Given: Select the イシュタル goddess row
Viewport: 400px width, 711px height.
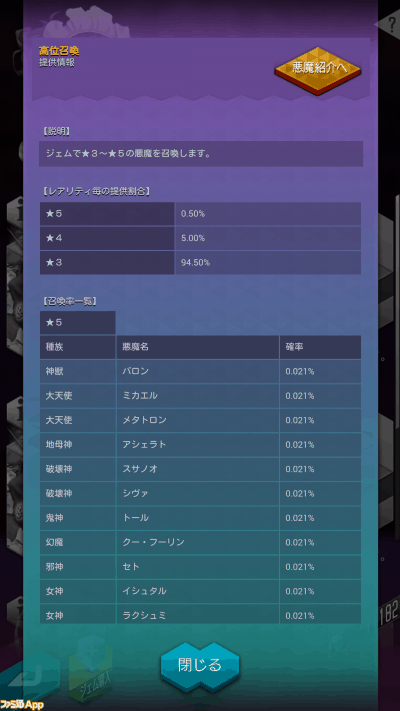Looking at the screenshot, I should point(200,592).
